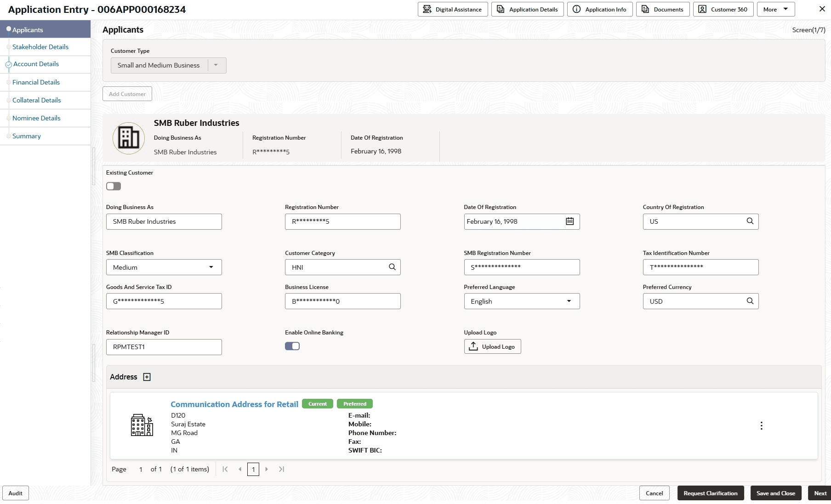Click the Relationship Manager ID field
Screen dimensions: 831x504
[x=164, y=347]
